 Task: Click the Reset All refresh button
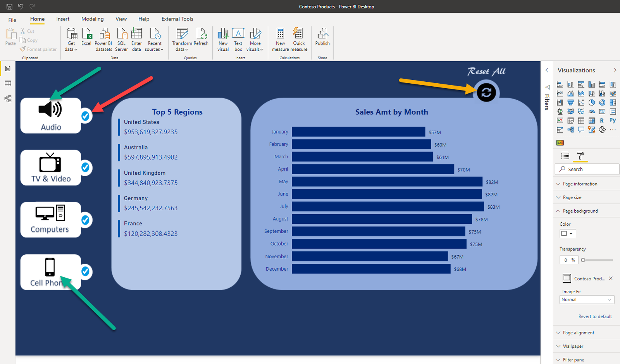coord(486,93)
